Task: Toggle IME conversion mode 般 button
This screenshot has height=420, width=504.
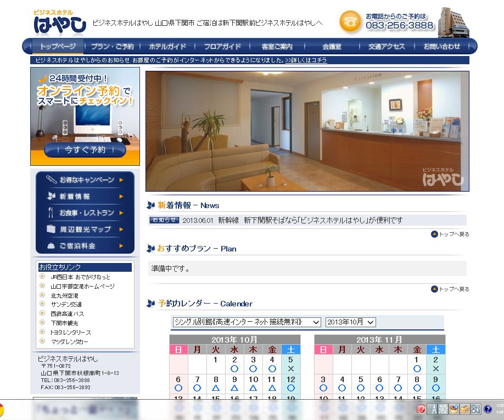Action: pos(443,409)
